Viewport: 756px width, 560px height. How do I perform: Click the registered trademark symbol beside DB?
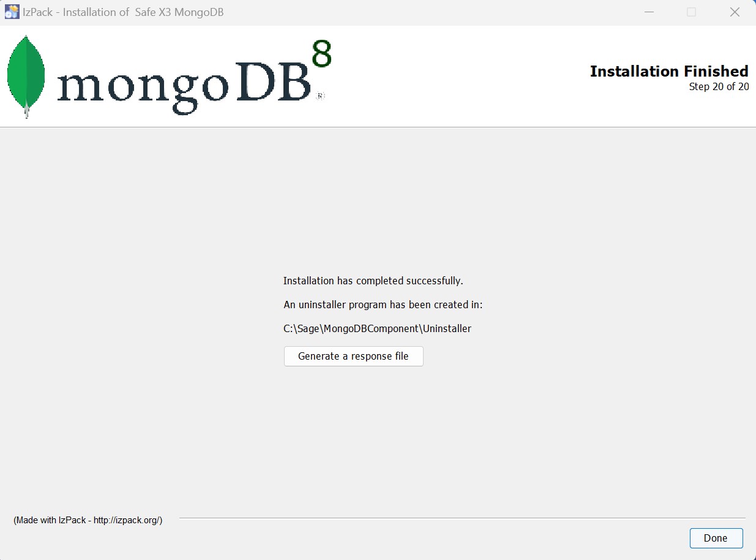(x=320, y=96)
